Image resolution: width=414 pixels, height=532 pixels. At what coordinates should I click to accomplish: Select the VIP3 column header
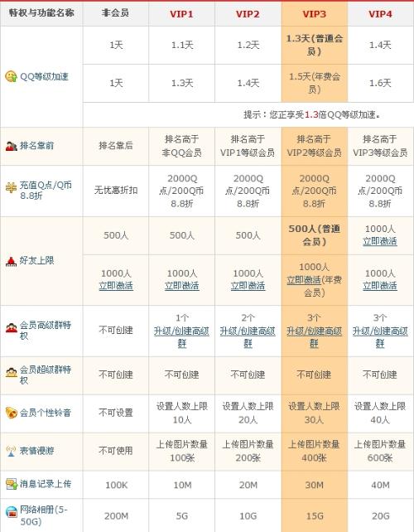pos(314,14)
